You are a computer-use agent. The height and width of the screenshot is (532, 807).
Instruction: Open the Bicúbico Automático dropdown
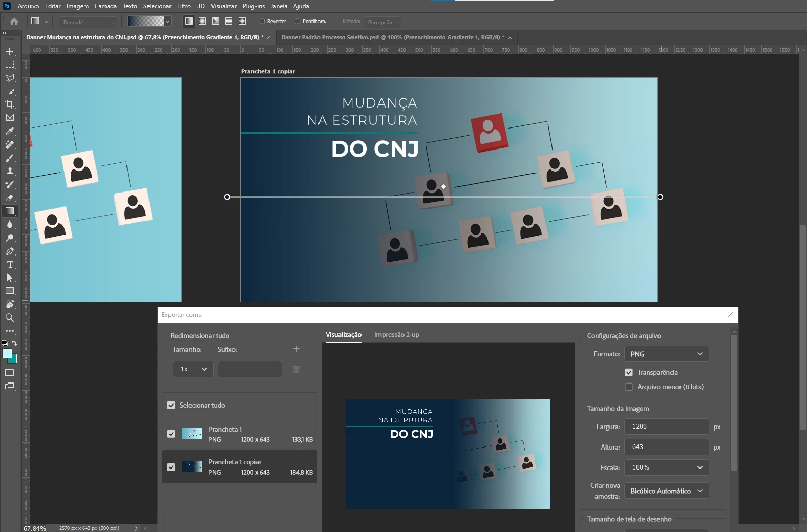coord(667,491)
